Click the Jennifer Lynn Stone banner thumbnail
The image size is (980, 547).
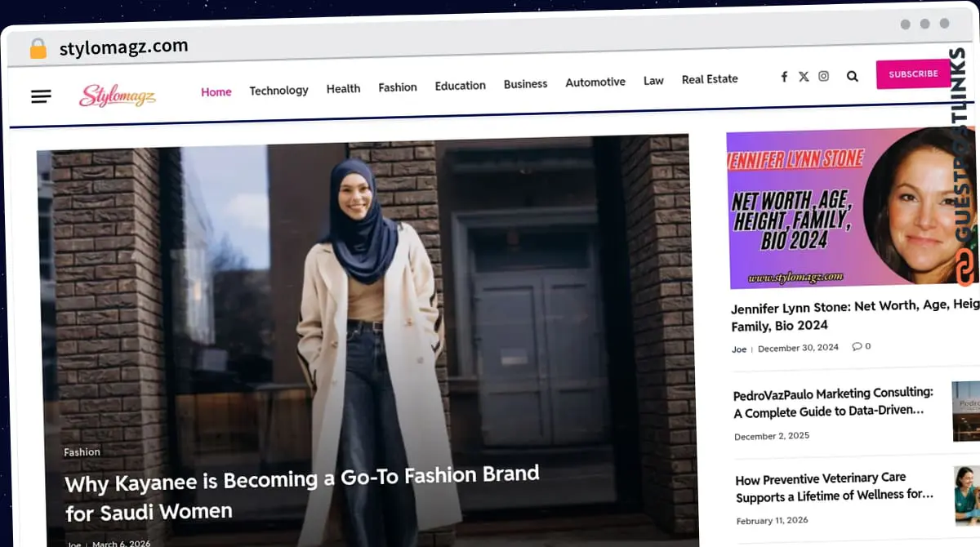tap(849, 210)
